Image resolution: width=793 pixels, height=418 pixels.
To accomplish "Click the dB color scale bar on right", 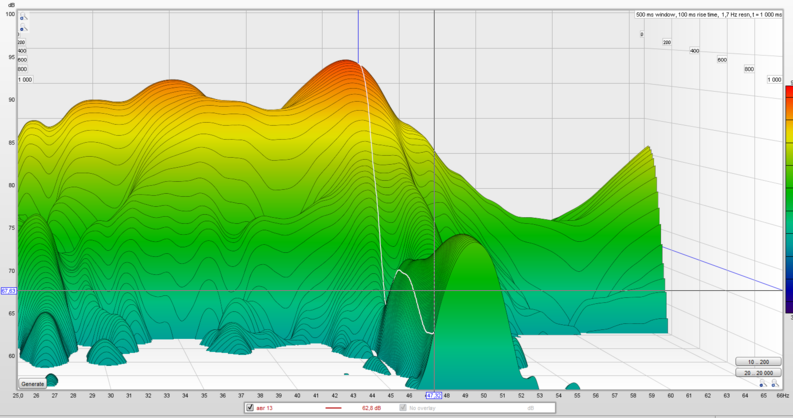I will pos(788,200).
